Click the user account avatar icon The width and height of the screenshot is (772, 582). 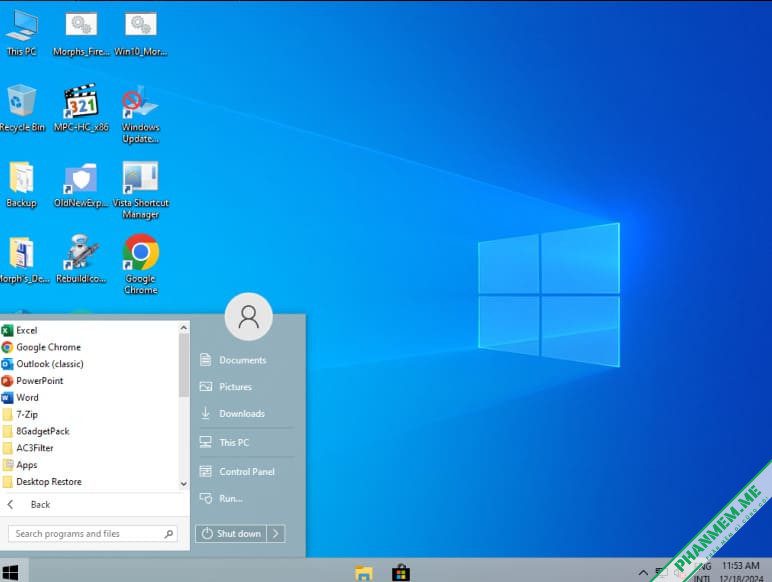click(249, 317)
